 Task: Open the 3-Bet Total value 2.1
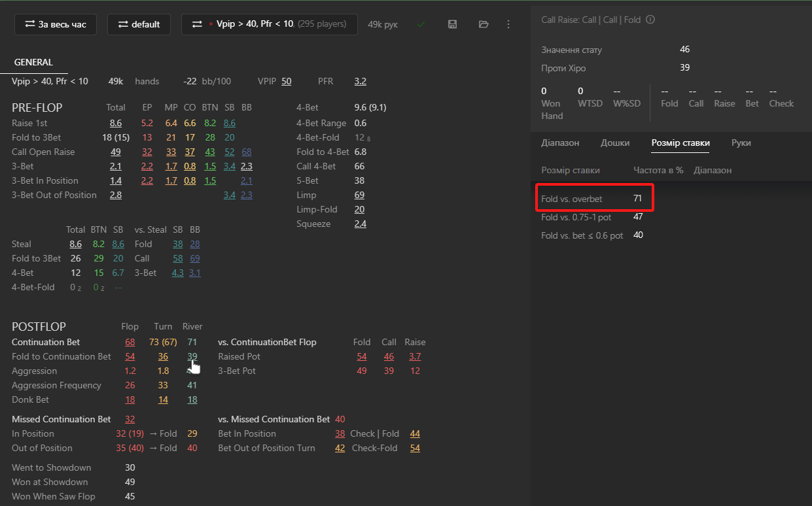click(116, 166)
